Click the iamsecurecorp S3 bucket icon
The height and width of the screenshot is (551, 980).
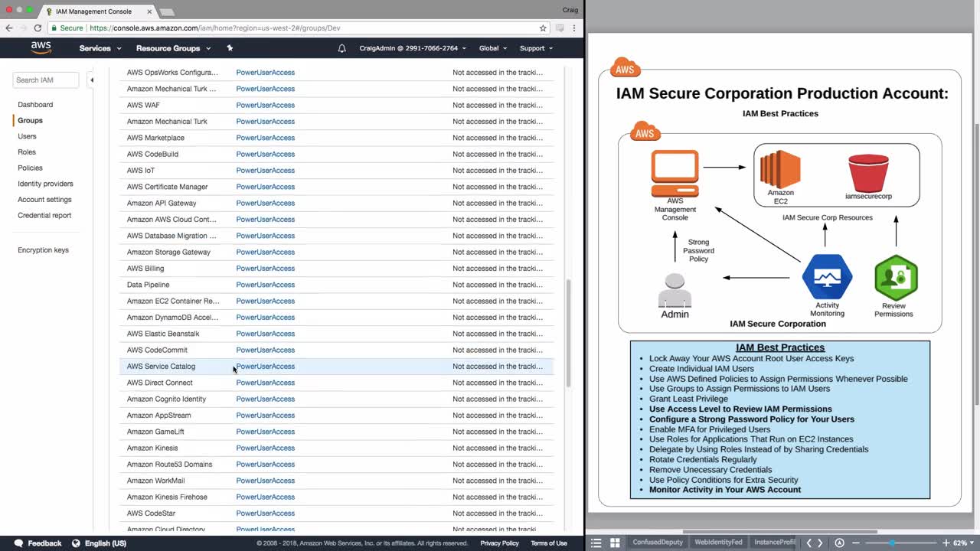coord(868,173)
